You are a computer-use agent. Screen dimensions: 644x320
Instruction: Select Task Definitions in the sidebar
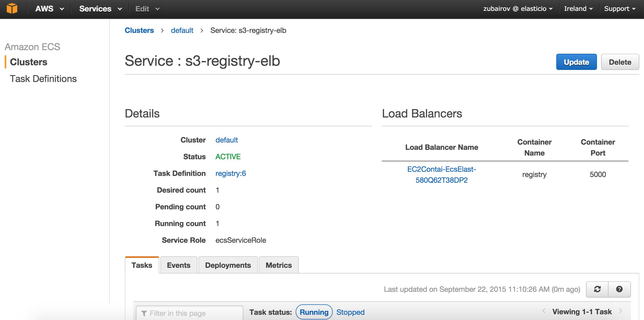coord(43,79)
